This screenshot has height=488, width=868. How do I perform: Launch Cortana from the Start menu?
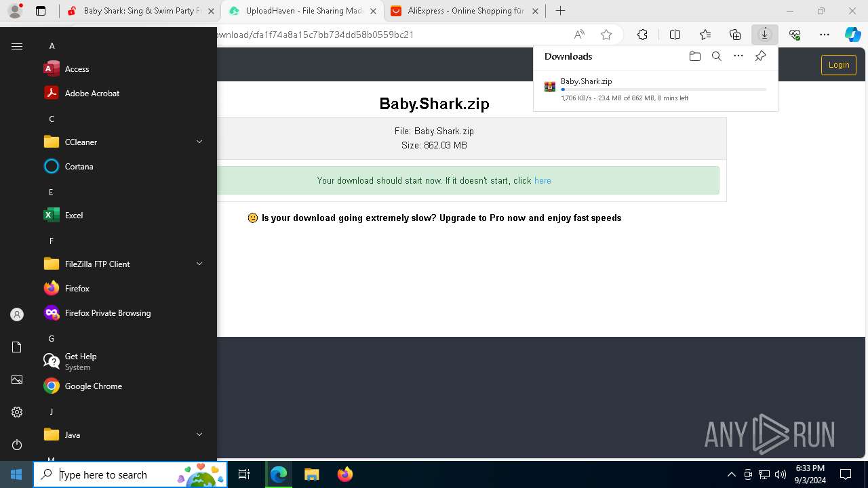point(122,166)
